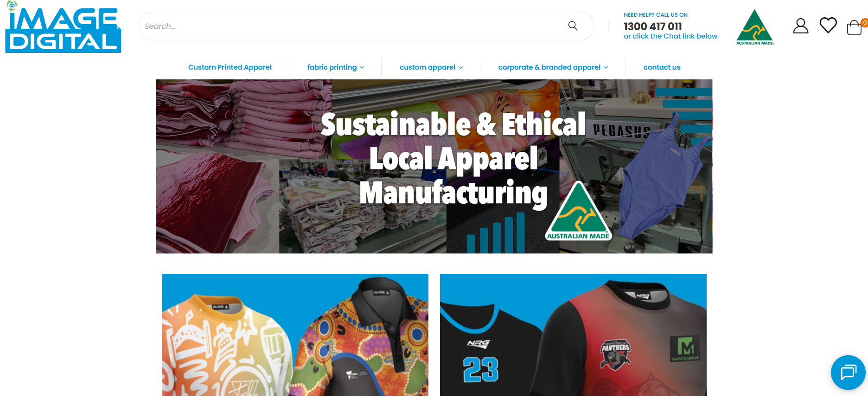Open the user account icon
Viewport: 868px width, 396px height.
pyautogui.click(x=800, y=26)
